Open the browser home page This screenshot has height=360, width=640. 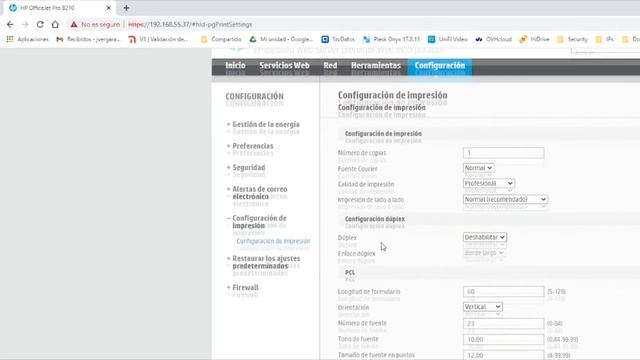(55, 24)
